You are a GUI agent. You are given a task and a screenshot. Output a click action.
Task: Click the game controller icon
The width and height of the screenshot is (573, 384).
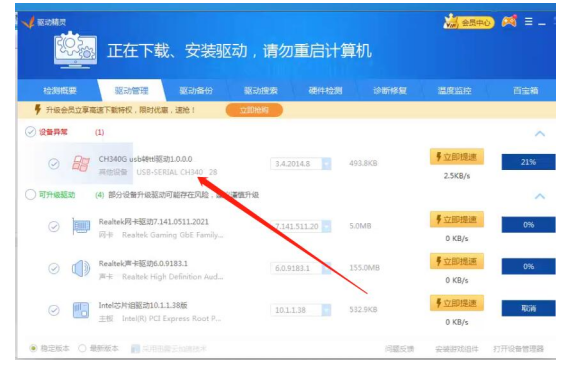pos(509,22)
